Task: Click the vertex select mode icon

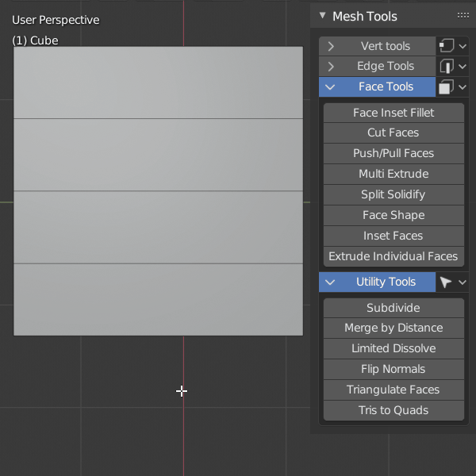Action: coord(447,46)
